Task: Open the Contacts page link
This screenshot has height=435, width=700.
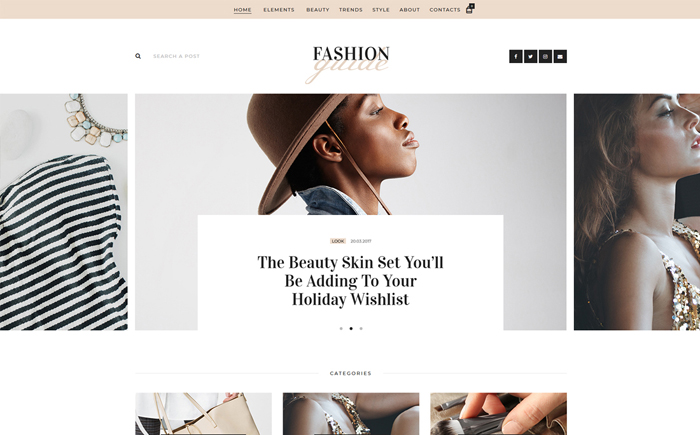Action: (445, 9)
